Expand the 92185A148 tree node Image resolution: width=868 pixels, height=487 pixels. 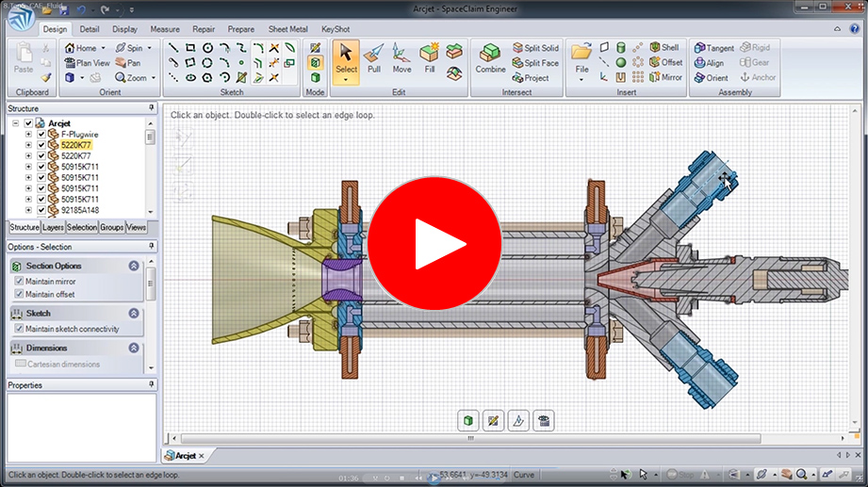[x=28, y=210]
